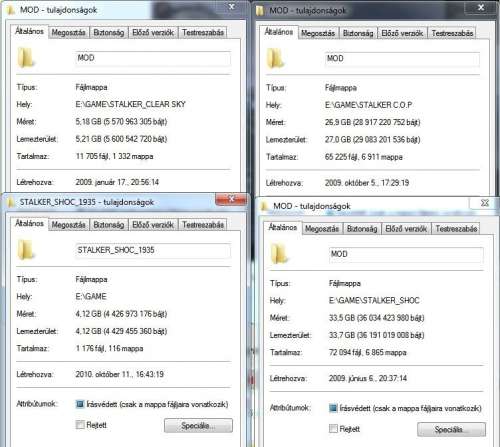
Task: Select Általános tab in Clear Sky MOD window
Action: pyautogui.click(x=29, y=31)
